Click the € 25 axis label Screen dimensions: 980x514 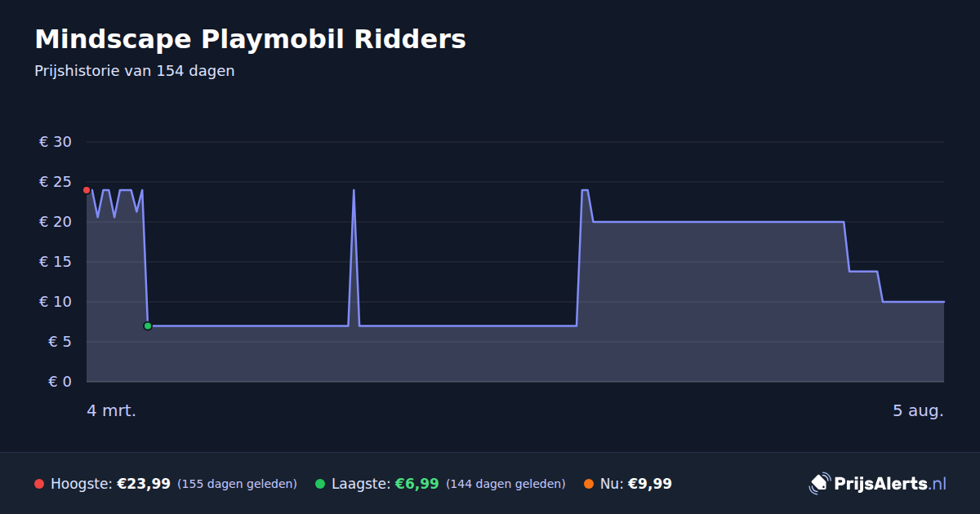click(56, 182)
